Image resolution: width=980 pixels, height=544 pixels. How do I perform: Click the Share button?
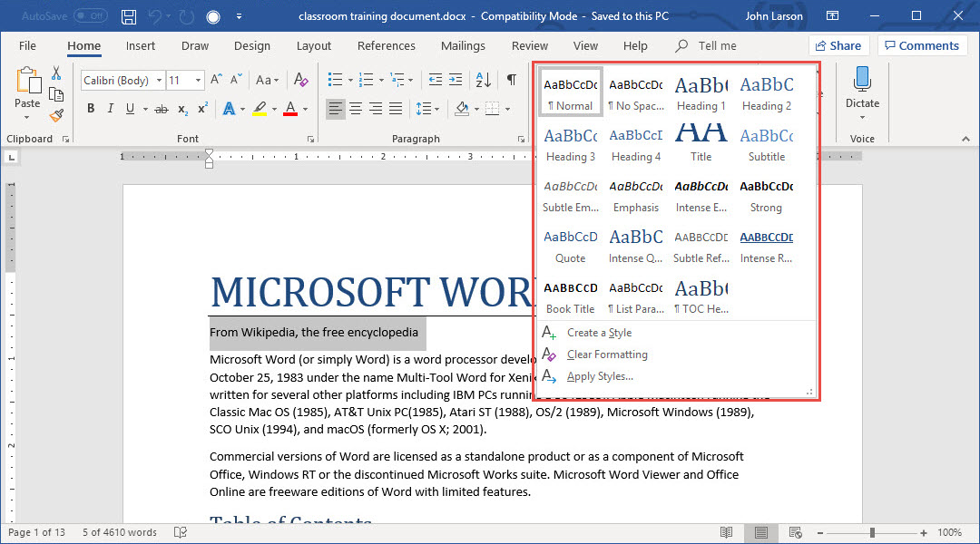838,45
